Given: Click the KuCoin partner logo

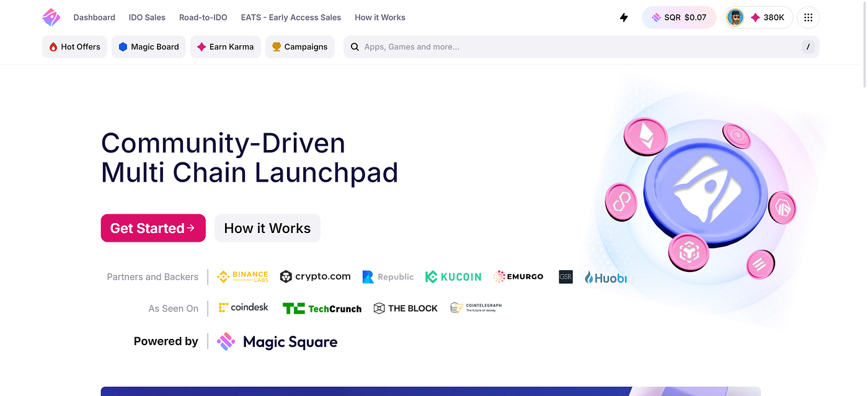Looking at the screenshot, I should (x=453, y=277).
